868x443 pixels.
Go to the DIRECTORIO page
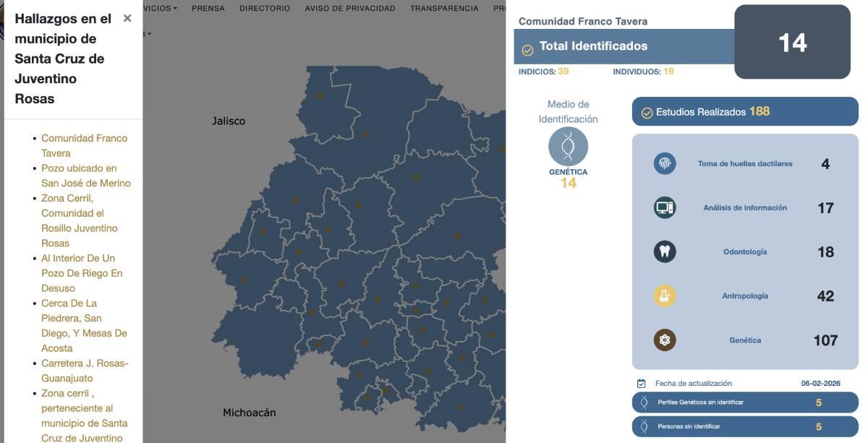click(265, 8)
